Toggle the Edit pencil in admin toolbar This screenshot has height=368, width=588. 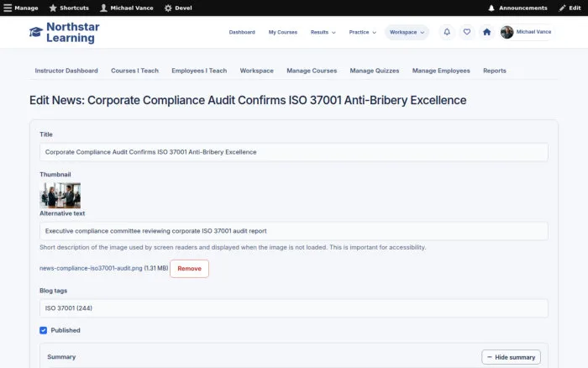[x=570, y=8]
